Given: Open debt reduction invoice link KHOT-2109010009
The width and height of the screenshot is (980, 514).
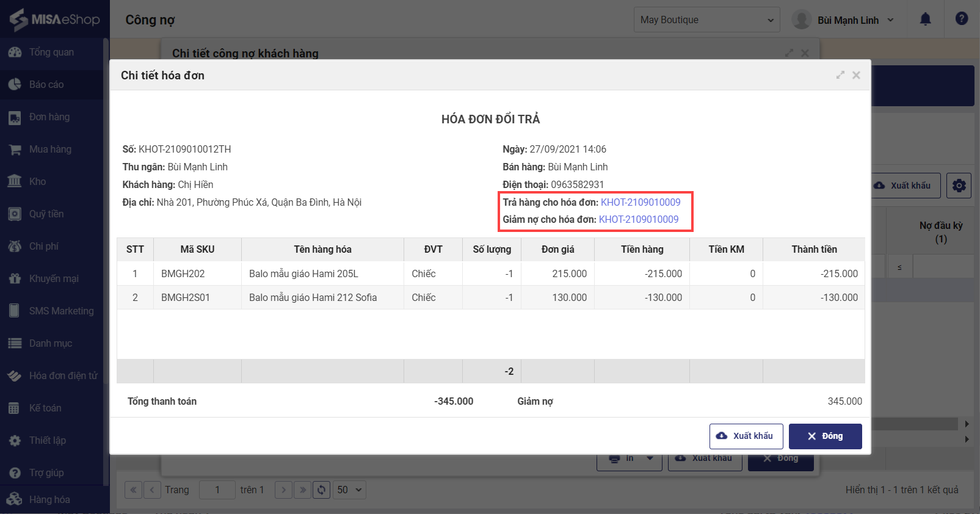Looking at the screenshot, I should [639, 219].
